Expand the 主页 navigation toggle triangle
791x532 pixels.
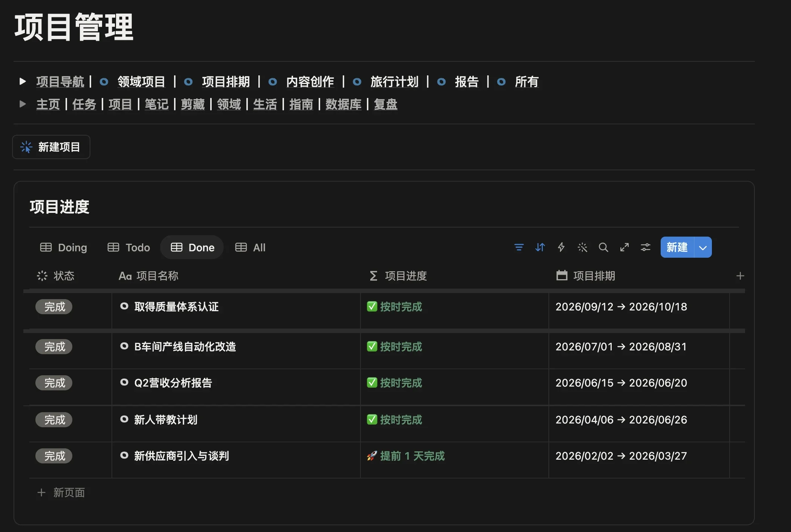point(23,104)
